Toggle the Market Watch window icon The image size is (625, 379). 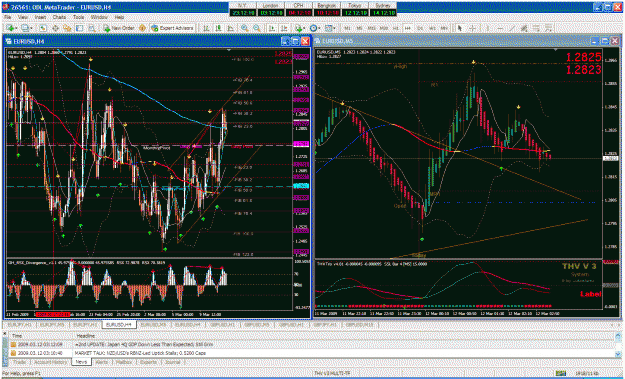coord(42,28)
